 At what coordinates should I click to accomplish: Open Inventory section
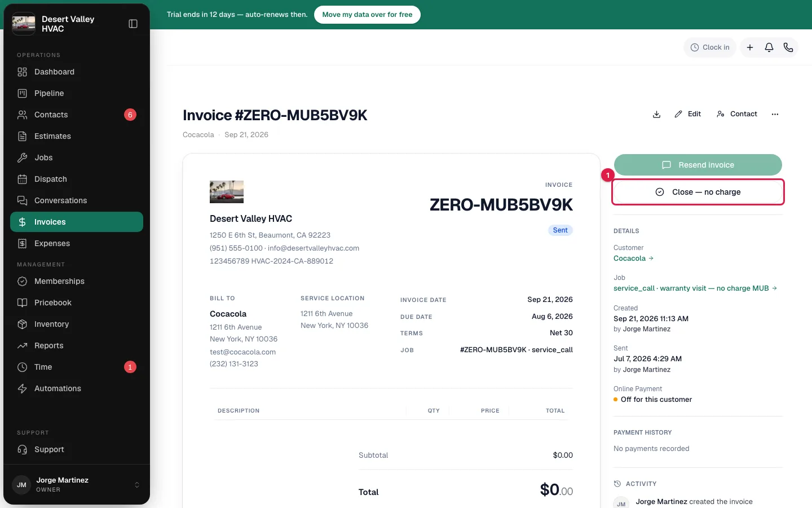point(77,324)
